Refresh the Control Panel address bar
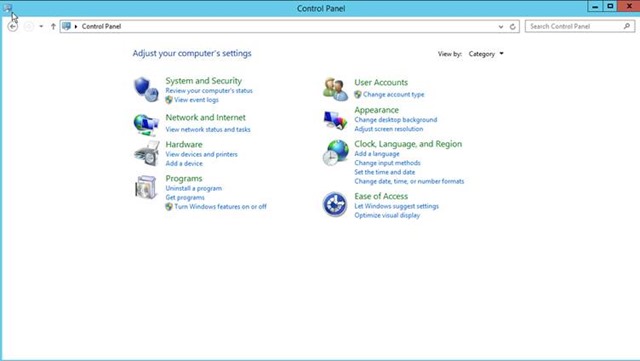640x361 pixels. tap(513, 27)
